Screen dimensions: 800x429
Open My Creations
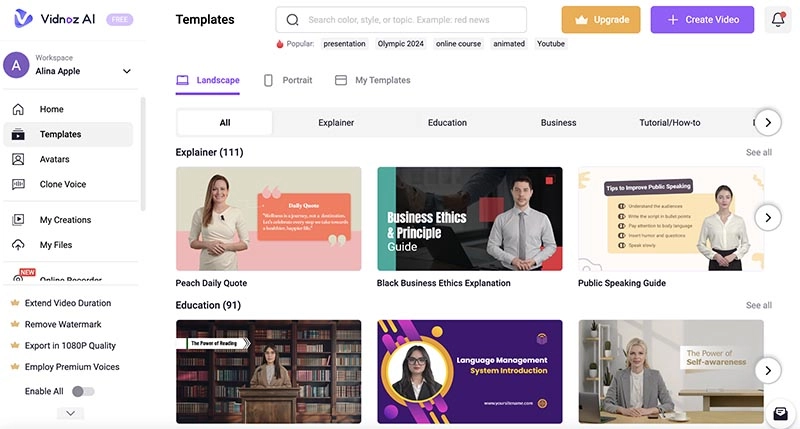pyautogui.click(x=65, y=220)
